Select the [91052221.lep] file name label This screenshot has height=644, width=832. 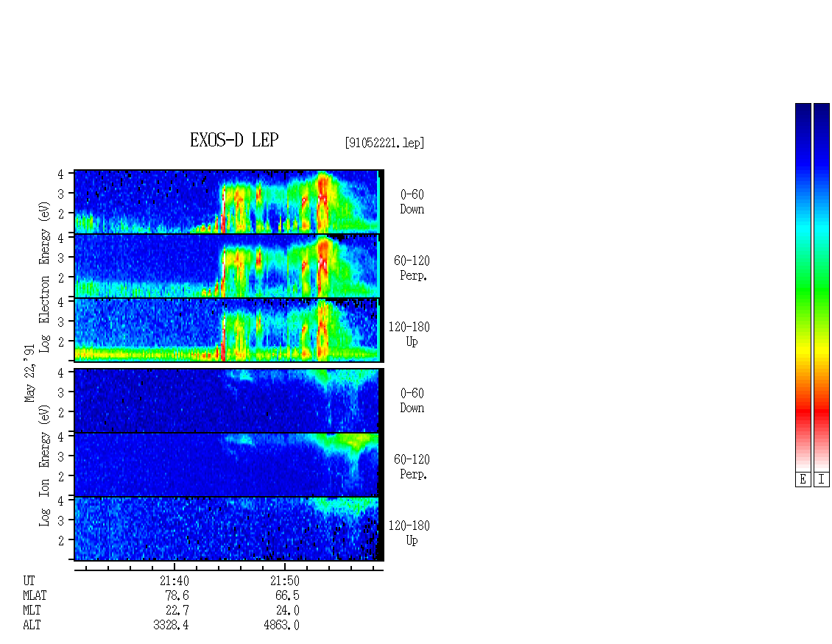(384, 143)
